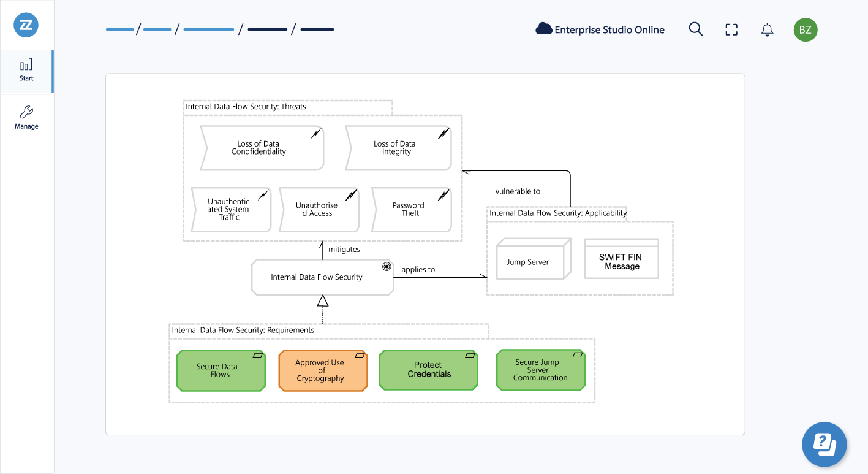
Task: Click the last breadcrumb item
Action: coord(317,29)
